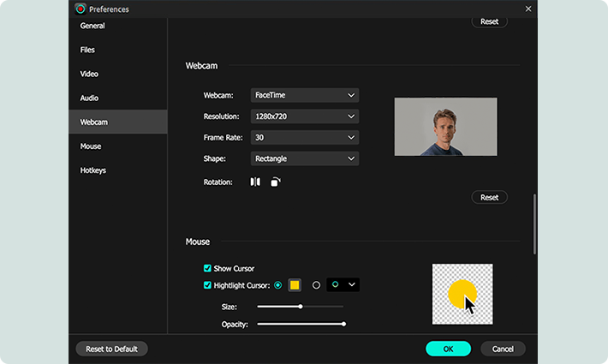Open Mouse section in the sidebar
The width and height of the screenshot is (608, 364).
[x=118, y=146]
